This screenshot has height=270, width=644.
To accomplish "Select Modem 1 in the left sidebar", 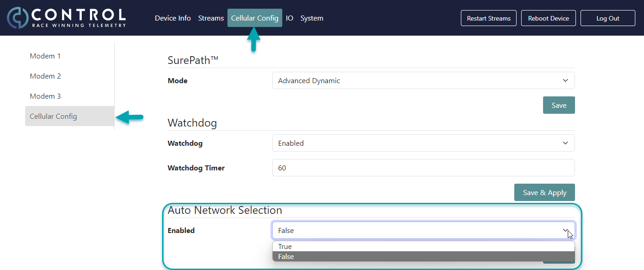I will 45,56.
